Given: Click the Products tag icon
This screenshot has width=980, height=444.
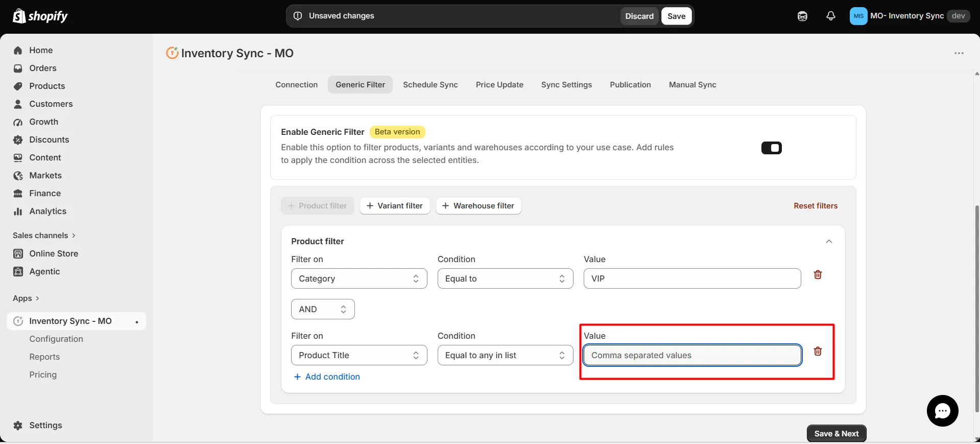Looking at the screenshot, I should [x=18, y=86].
